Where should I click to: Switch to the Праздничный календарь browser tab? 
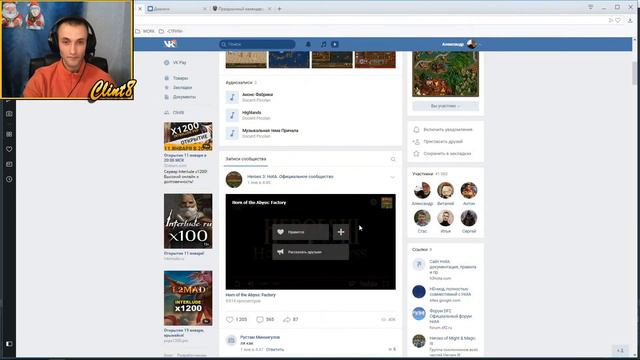point(241,9)
